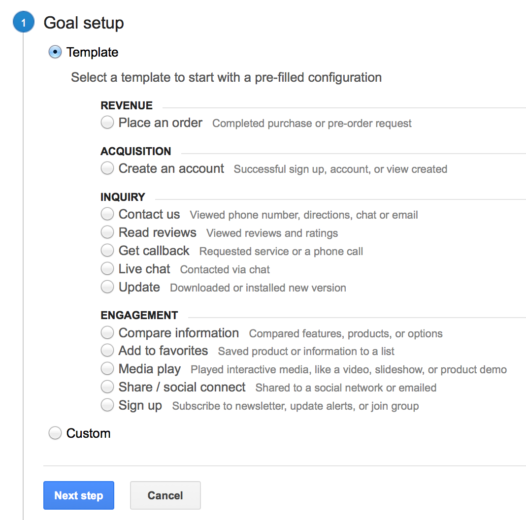
Task: Choose the Create an account template
Action: [x=107, y=168]
